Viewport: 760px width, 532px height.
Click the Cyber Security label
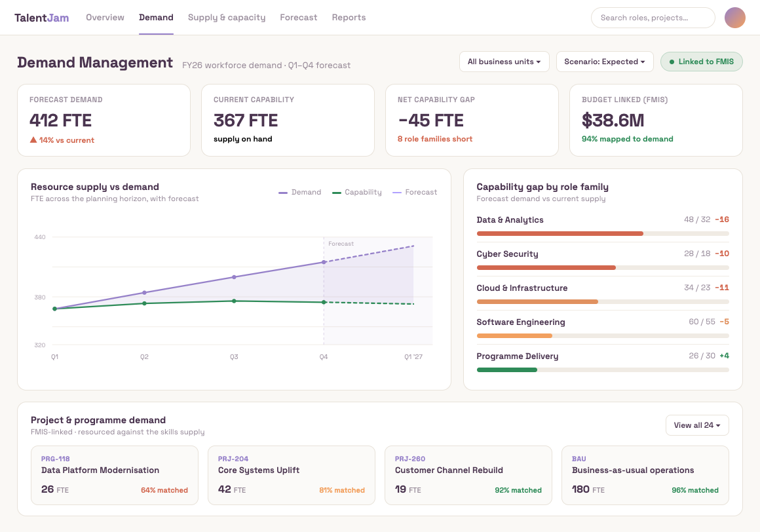(508, 254)
